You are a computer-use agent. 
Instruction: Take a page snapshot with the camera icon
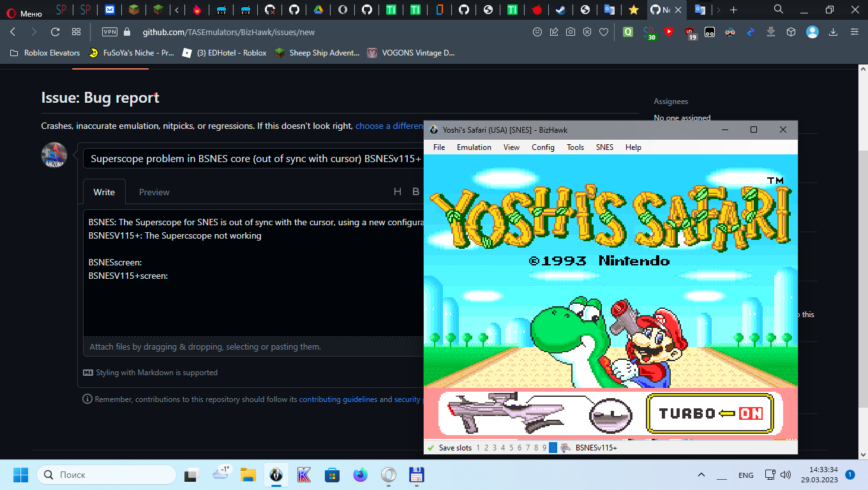[571, 31]
